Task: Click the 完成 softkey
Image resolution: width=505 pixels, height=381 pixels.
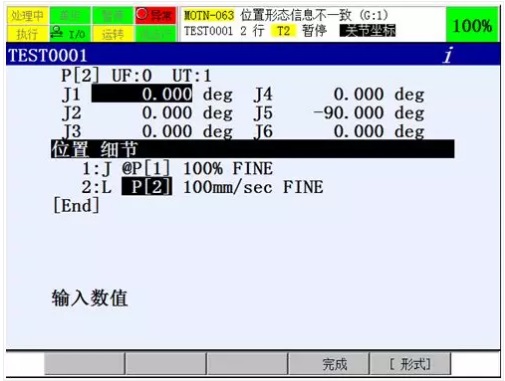Action: (329, 364)
